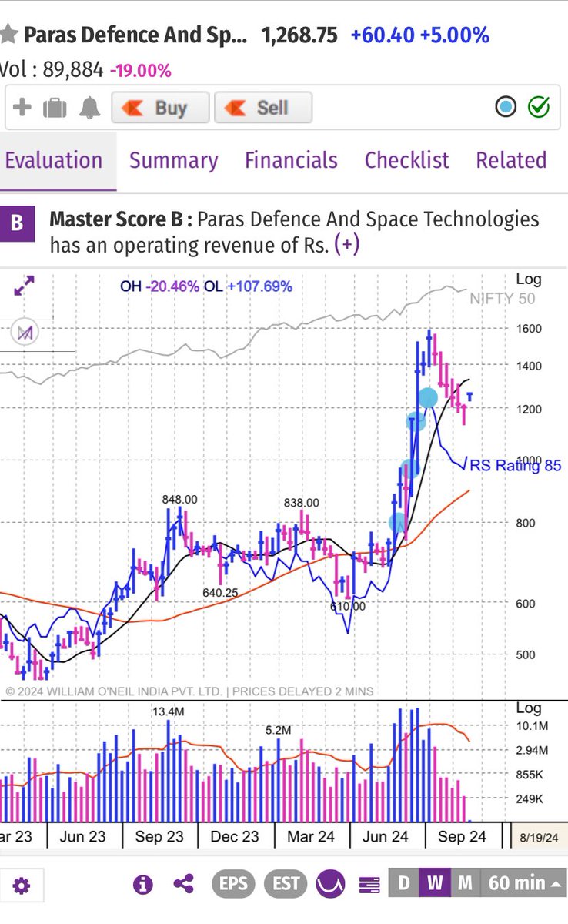Toggle the Log volume scale label
Screen dimensions: 568x924
[529, 708]
